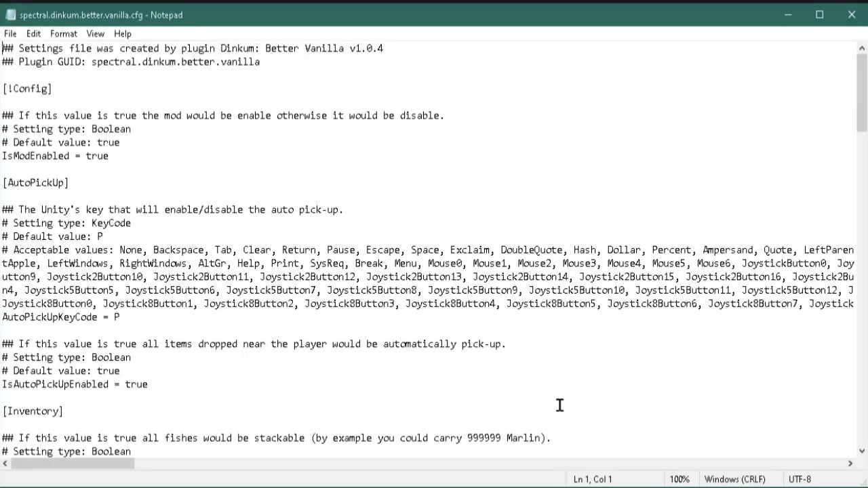868x488 pixels.
Task: Click the [AutoPickUp] section header
Action: [x=35, y=183]
